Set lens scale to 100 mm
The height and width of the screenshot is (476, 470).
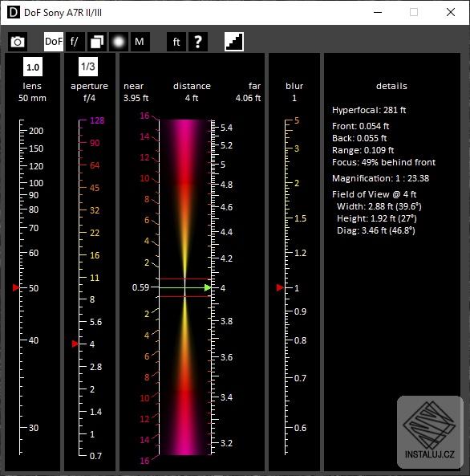(x=36, y=183)
